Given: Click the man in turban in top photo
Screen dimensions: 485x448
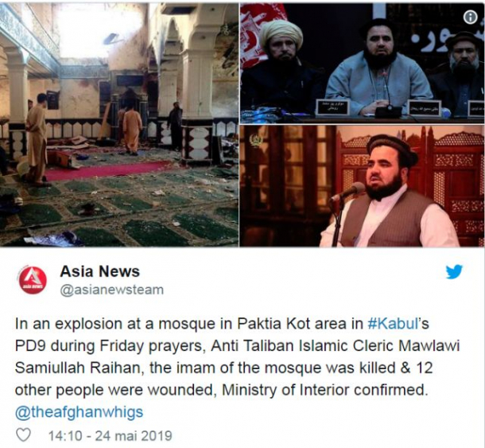Looking at the screenshot, I should [281, 67].
